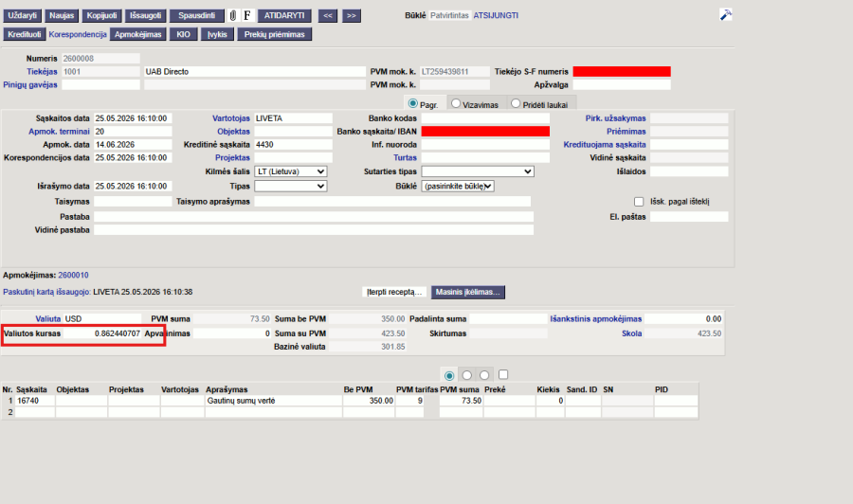Click the ATIDARYTI button

pyautogui.click(x=284, y=16)
